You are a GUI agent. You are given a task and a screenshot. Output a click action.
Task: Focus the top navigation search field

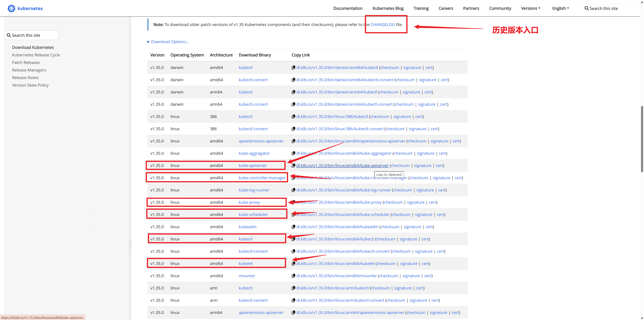(x=608, y=8)
